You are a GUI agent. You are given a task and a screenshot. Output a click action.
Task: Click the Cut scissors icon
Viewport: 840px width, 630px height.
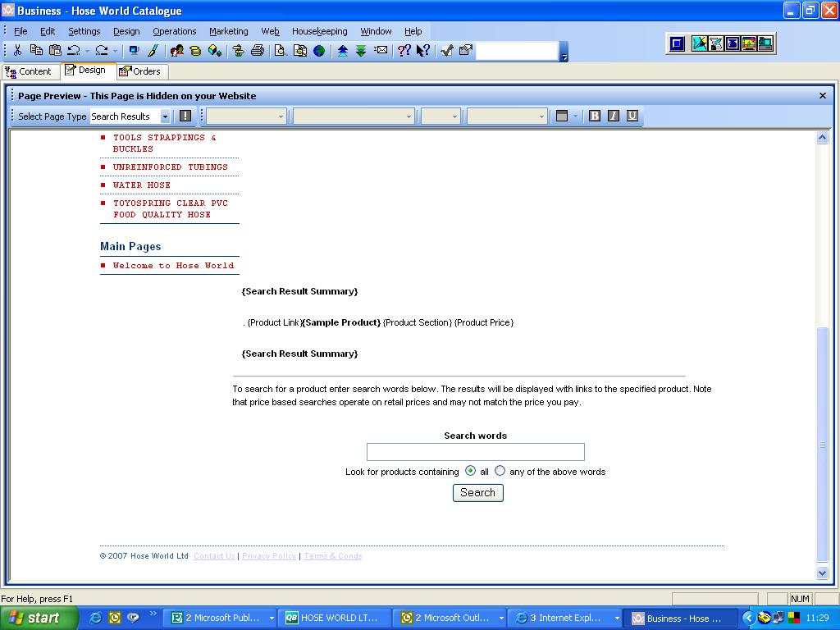coord(17,51)
